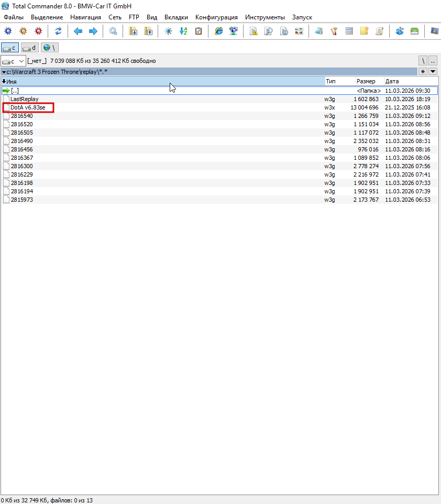The image size is (441, 504).
Task: Open the Вкладки menu
Action: (176, 17)
